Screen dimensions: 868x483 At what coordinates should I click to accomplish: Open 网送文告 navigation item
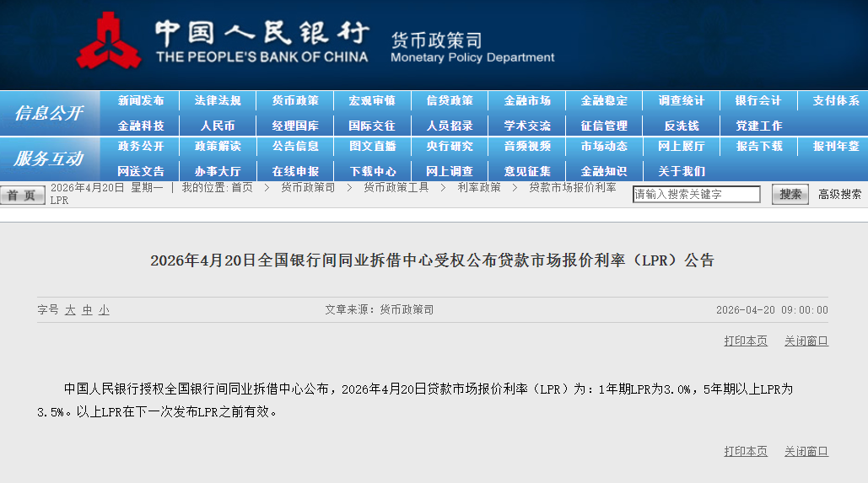tap(141, 171)
